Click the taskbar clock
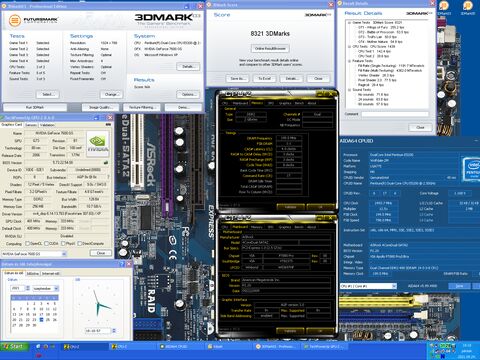The width and height of the screenshot is (480, 360). [x=467, y=351]
